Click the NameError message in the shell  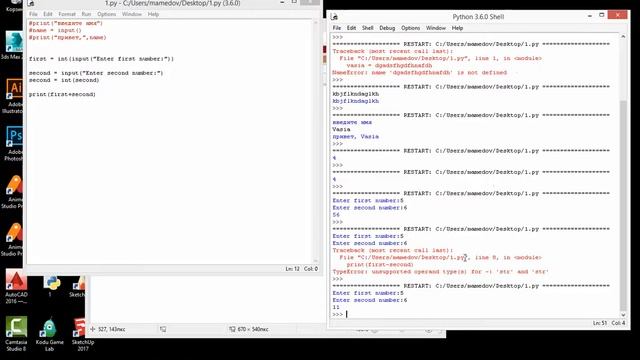click(420, 72)
